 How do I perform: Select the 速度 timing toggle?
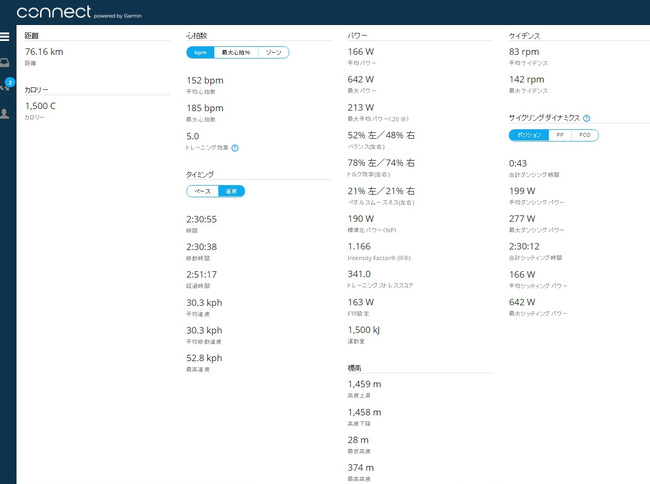pos(231,191)
